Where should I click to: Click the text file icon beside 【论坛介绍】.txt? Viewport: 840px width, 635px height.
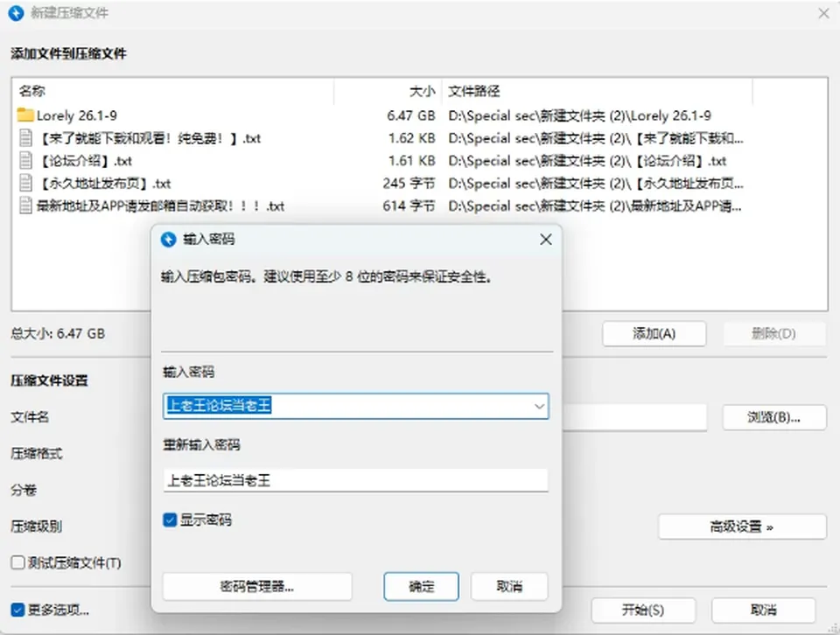[25, 161]
